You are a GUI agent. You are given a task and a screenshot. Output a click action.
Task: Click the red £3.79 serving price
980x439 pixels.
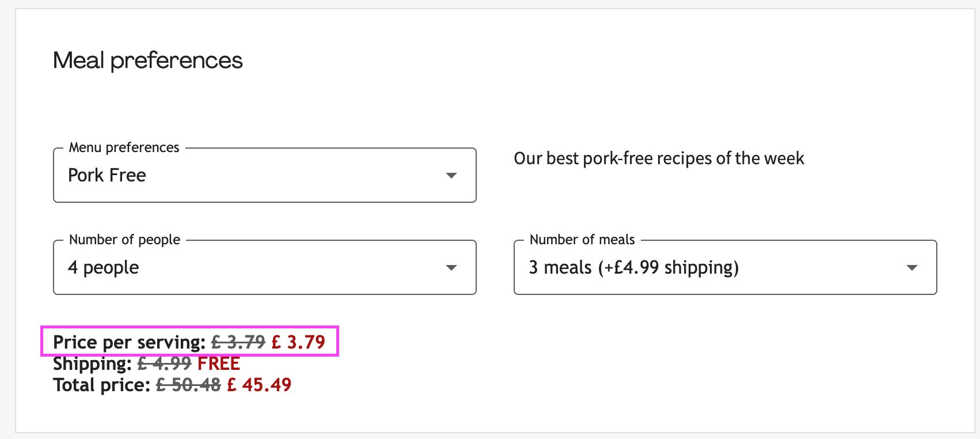pyautogui.click(x=298, y=342)
